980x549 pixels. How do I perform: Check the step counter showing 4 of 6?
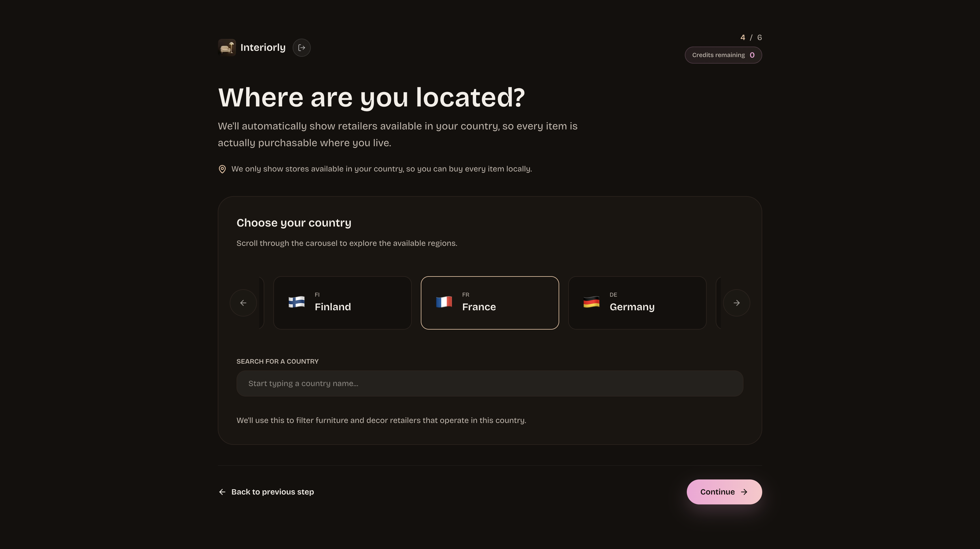751,37
